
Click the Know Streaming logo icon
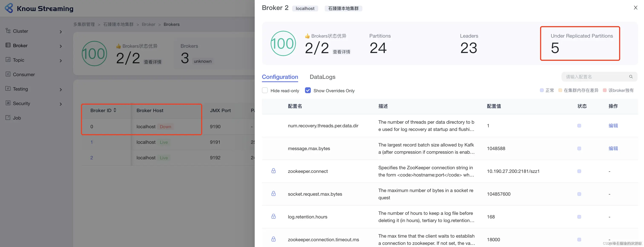9,8
